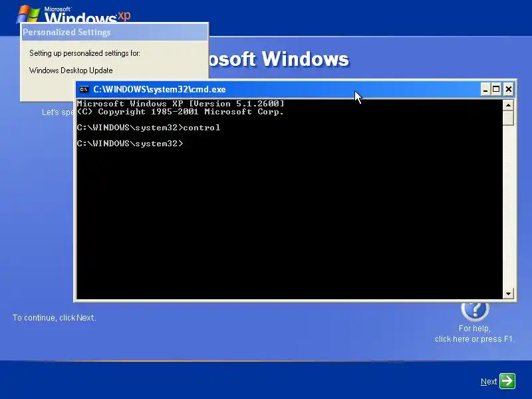The width and height of the screenshot is (532, 399).
Task: Maximize the cmd.exe window
Action: point(496,89)
